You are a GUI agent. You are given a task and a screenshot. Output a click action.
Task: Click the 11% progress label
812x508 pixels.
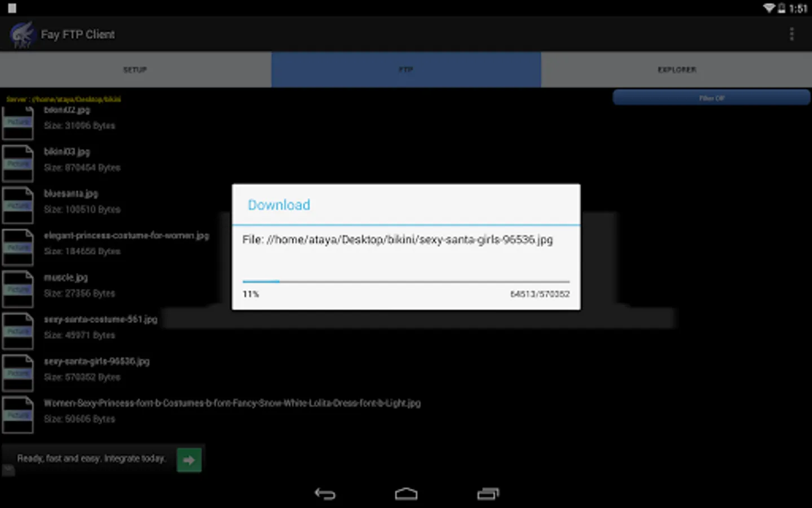click(251, 294)
